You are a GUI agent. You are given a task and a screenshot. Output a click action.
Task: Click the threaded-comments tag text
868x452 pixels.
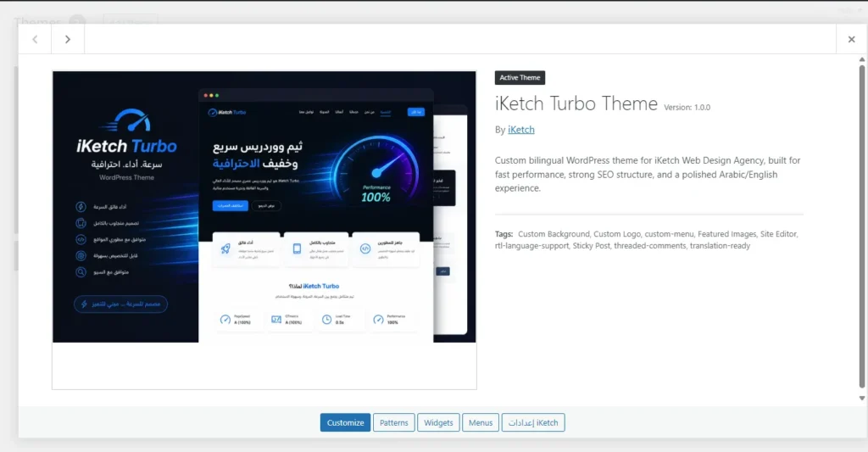(650, 245)
